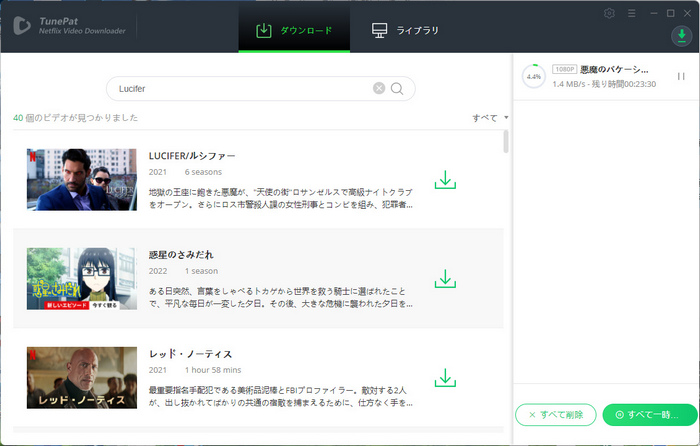700x446 pixels.
Task: Toggle the download queue panel button
Action: 681,36
